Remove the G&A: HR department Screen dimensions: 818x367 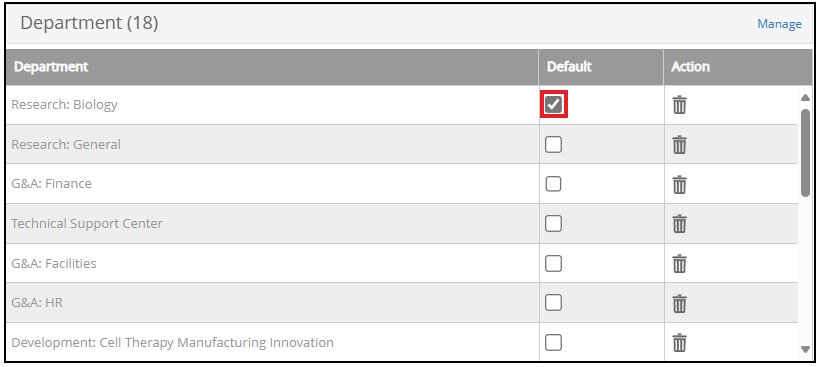[679, 303]
